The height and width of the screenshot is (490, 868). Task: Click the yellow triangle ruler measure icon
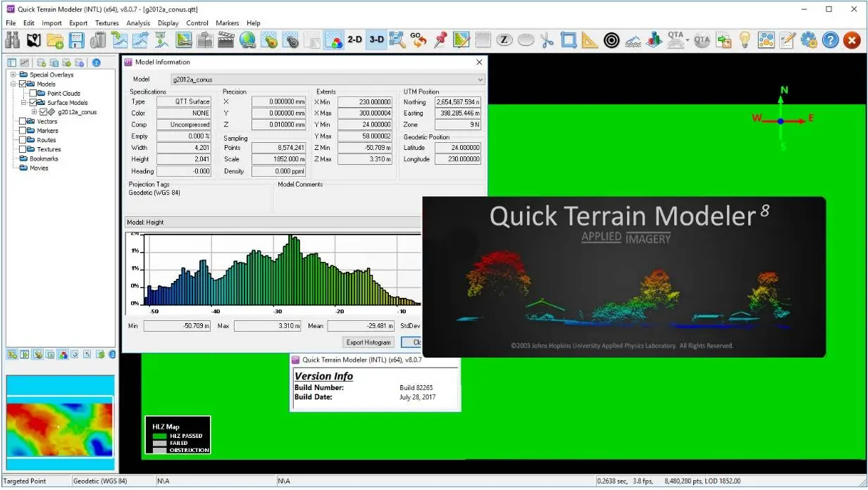point(590,40)
